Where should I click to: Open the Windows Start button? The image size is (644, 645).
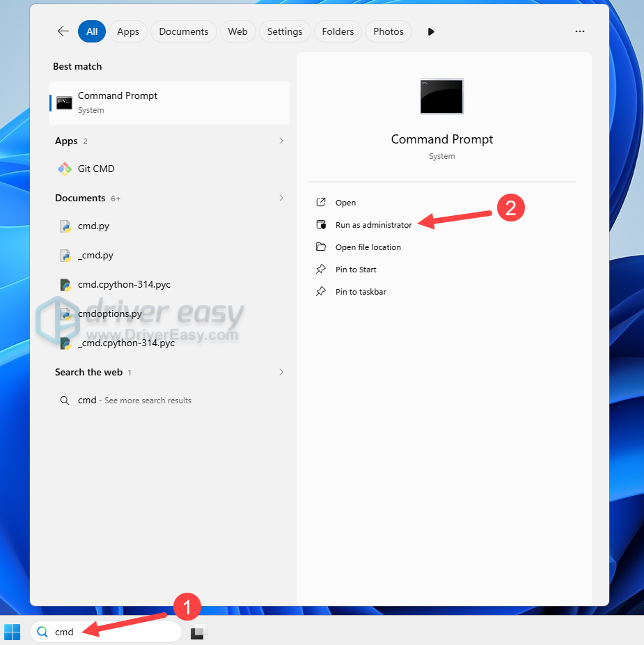(13, 632)
